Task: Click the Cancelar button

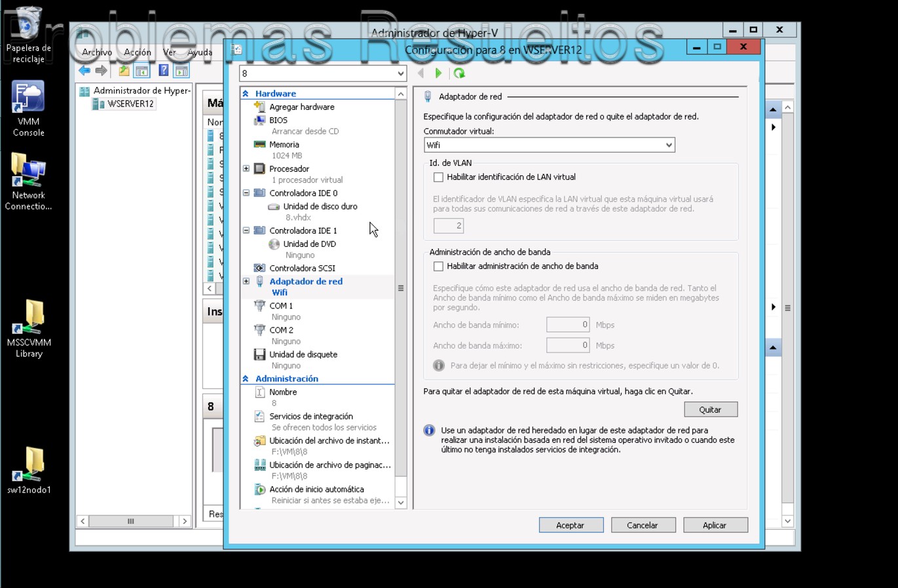Action: (x=643, y=525)
